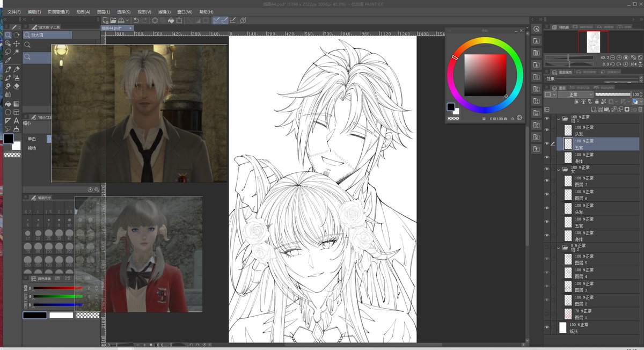Delete layer with the trash icon

click(640, 109)
